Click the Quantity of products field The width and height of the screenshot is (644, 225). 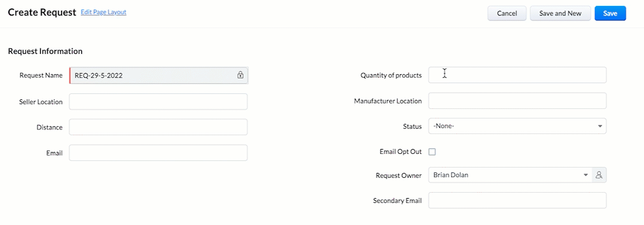(x=517, y=75)
